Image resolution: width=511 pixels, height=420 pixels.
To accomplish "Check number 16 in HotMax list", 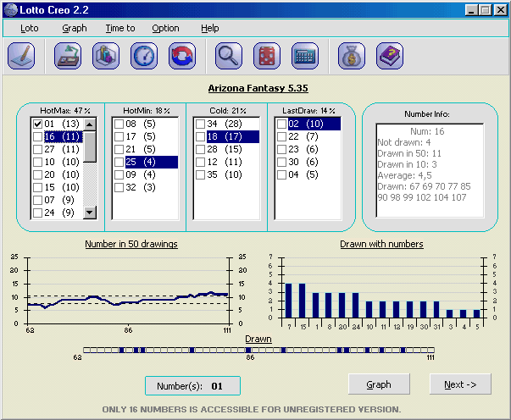I will 38,136.
